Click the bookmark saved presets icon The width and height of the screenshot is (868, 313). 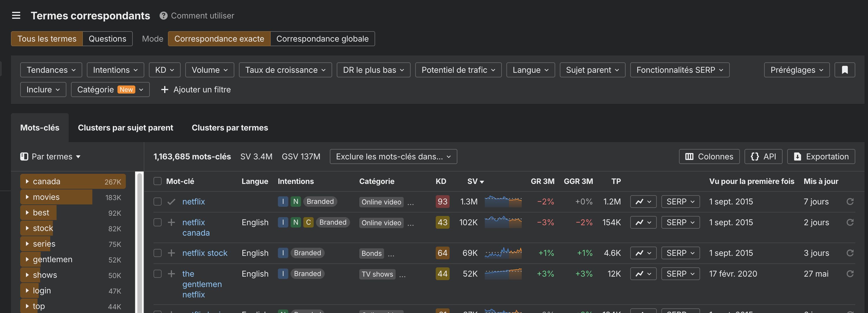click(844, 70)
